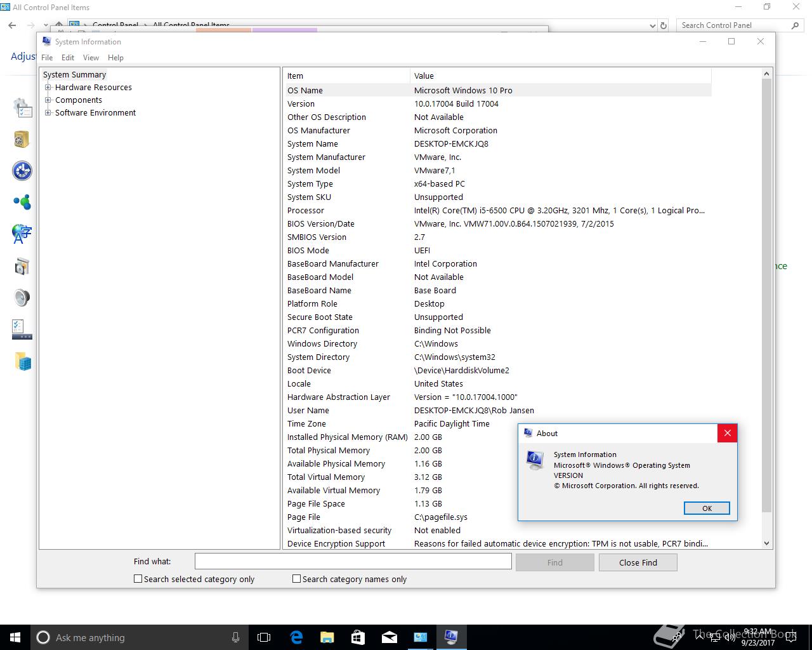Screen dimensions: 812x650
Task: Select the Version row
Action: [x=497, y=103]
